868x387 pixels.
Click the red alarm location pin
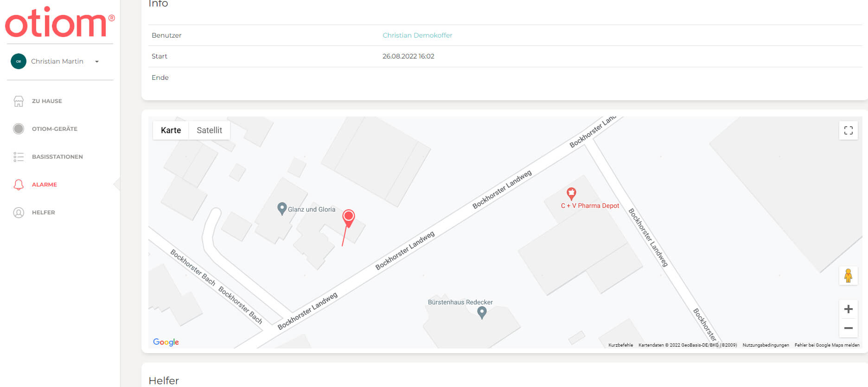tap(349, 217)
